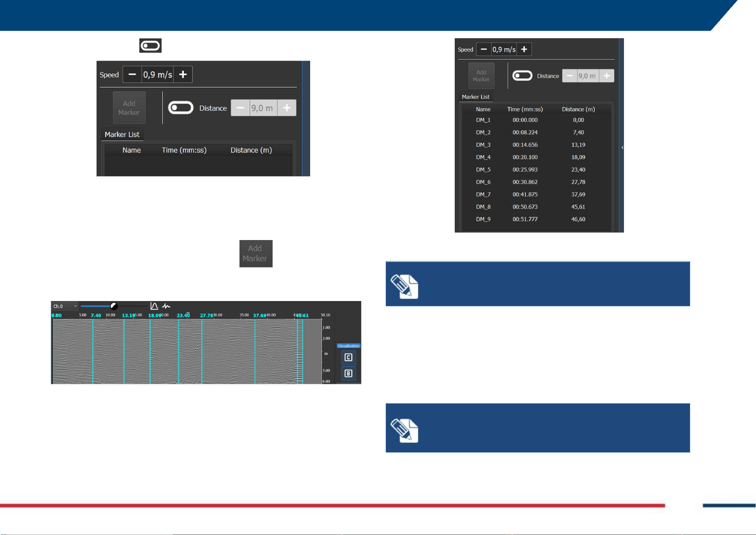The width and height of the screenshot is (756, 535).
Task: Open the Ch.0 channel dropdown
Action: (x=65, y=306)
